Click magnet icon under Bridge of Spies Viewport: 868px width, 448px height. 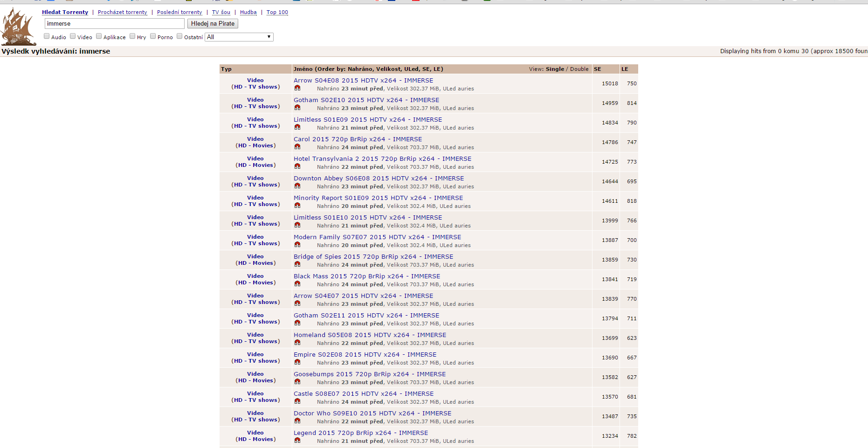coord(297,264)
